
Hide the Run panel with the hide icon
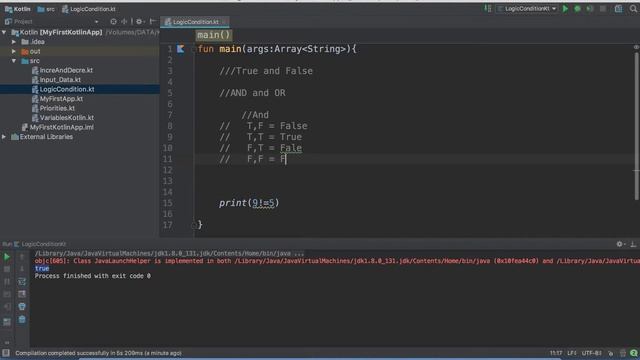[633, 244]
